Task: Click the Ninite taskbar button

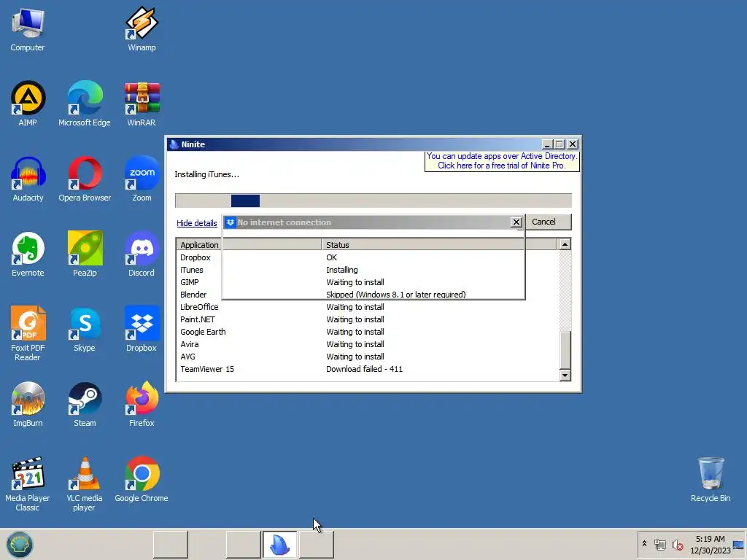Action: (x=279, y=544)
